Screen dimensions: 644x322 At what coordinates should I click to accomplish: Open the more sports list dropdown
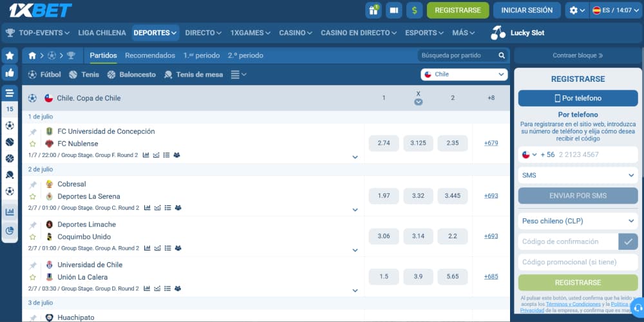tap(239, 74)
